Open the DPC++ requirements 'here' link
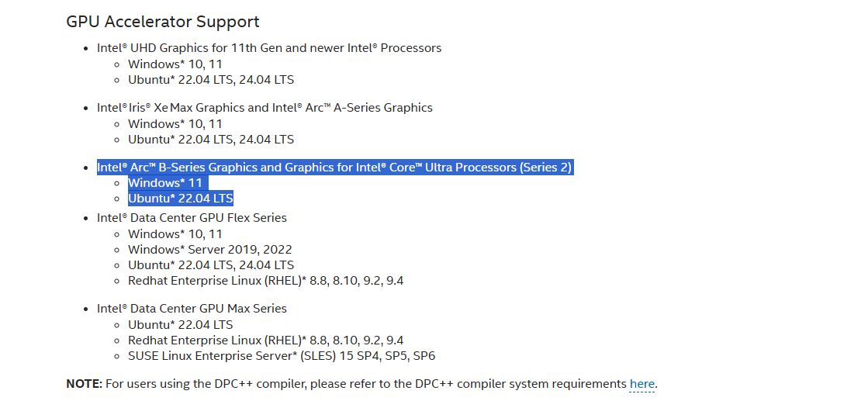Viewport: 868px width, 401px height. [x=642, y=384]
